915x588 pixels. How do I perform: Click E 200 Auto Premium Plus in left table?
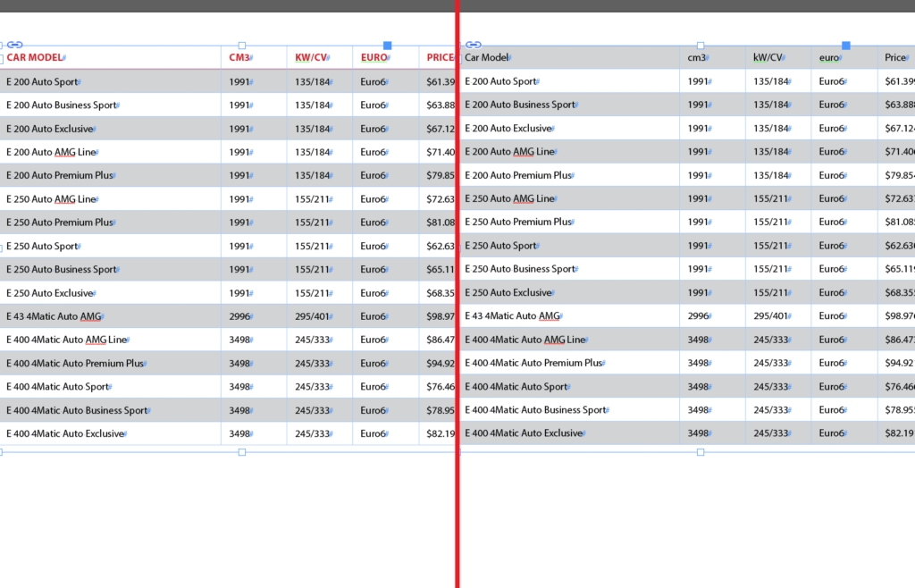click(x=60, y=175)
